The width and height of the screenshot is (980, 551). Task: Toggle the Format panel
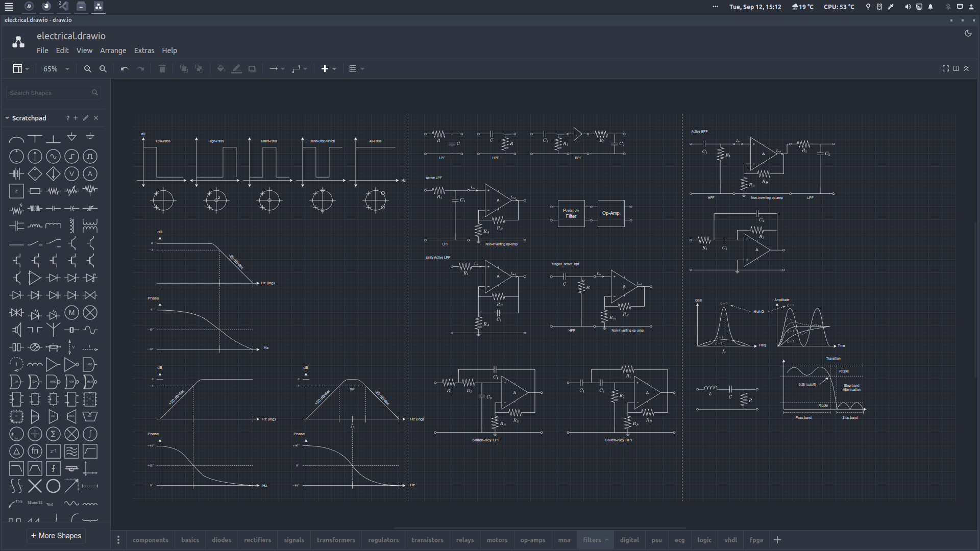tap(956, 68)
